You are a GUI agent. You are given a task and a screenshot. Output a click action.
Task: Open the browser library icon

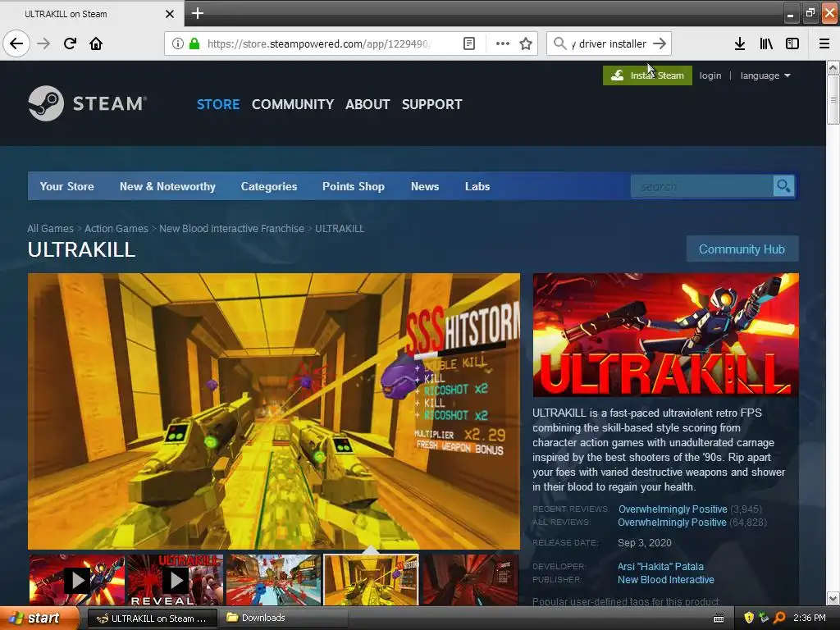coord(766,43)
